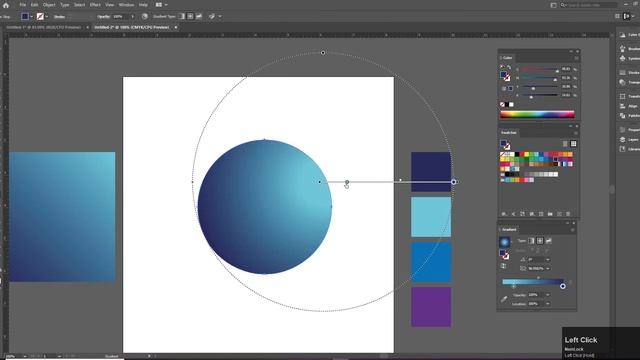Open the stroke color dropdown in control bar

pos(47,17)
